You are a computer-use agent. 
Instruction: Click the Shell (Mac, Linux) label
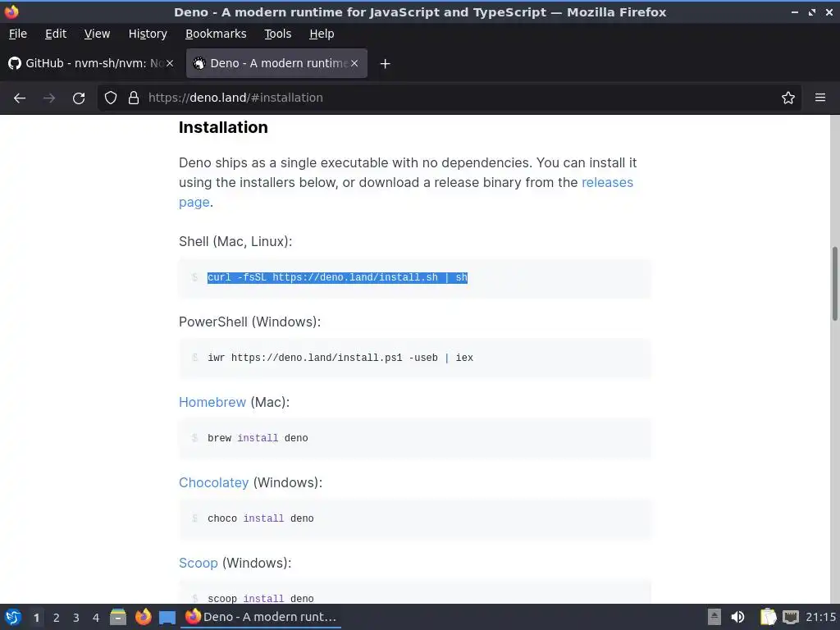[x=235, y=242]
